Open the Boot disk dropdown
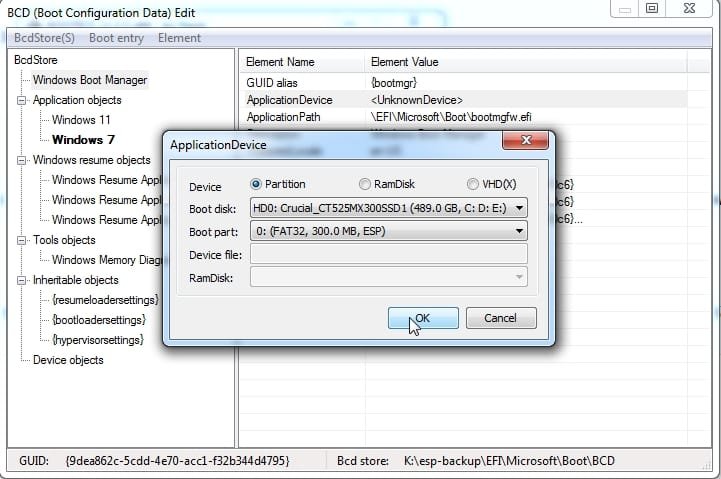721x479 pixels. pos(518,208)
